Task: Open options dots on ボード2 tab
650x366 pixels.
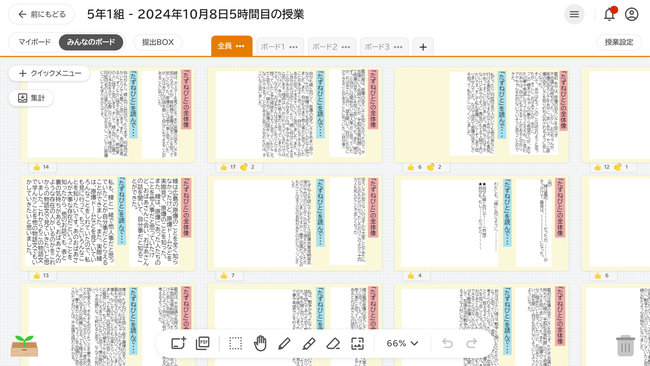Action: coord(346,47)
